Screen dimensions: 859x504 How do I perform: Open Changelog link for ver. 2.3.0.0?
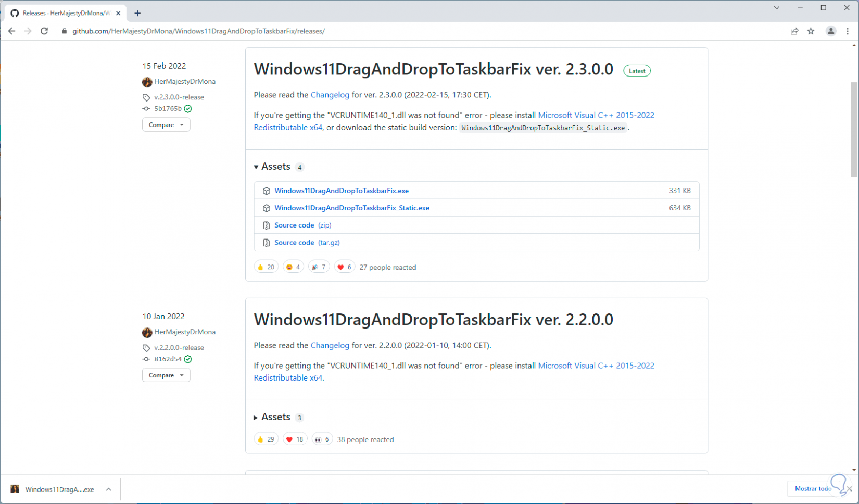pyautogui.click(x=330, y=95)
